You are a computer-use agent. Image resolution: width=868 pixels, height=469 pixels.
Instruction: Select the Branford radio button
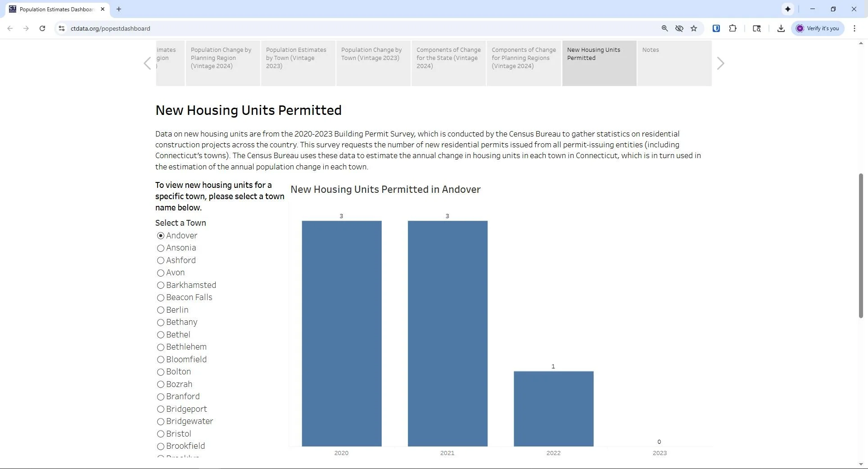pyautogui.click(x=160, y=397)
